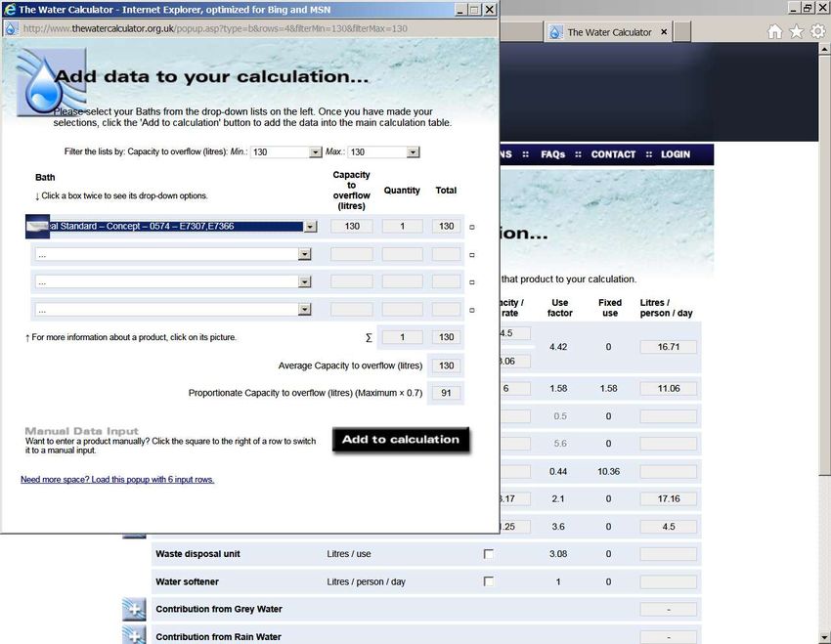This screenshot has width=831, height=644.
Task: Open Home icon in main browser window
Action: click(x=775, y=32)
